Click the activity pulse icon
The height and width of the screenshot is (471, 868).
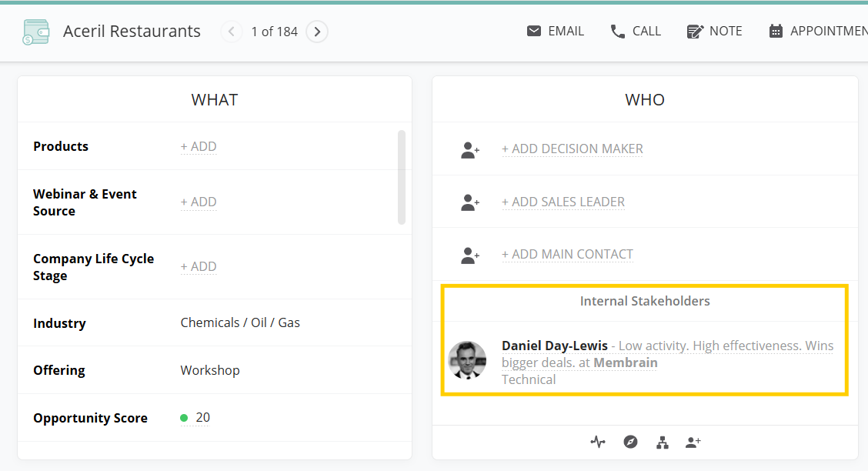598,442
